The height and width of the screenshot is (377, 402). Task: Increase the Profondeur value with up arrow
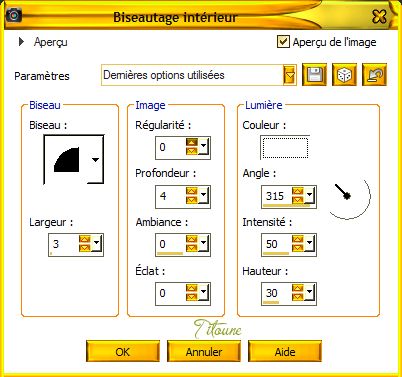(192, 191)
